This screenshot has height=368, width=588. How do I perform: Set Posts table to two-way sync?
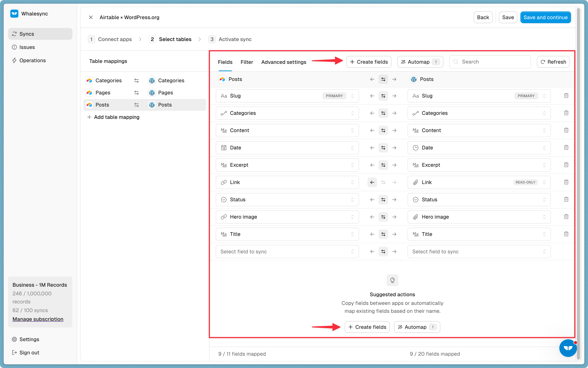point(383,79)
